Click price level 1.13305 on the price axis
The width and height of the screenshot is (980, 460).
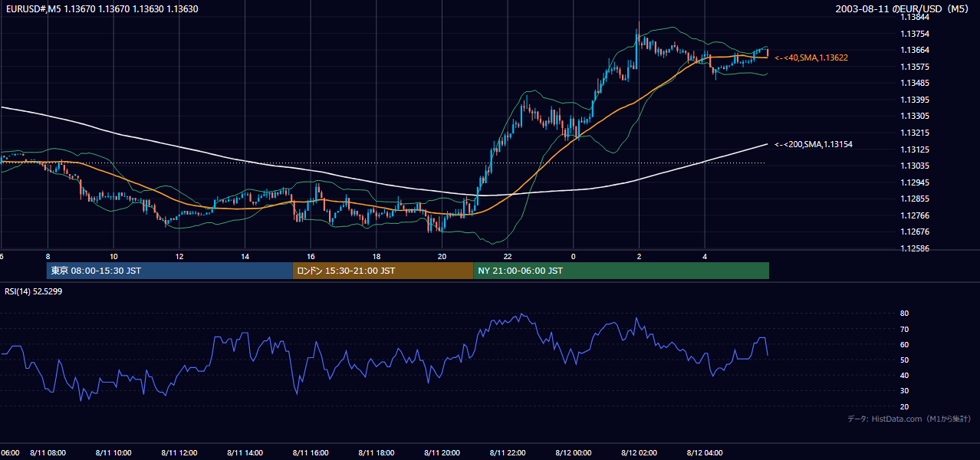point(915,116)
